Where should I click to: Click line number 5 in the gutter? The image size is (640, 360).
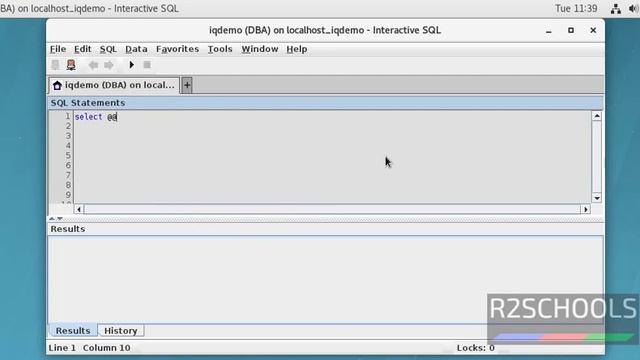click(x=68, y=156)
